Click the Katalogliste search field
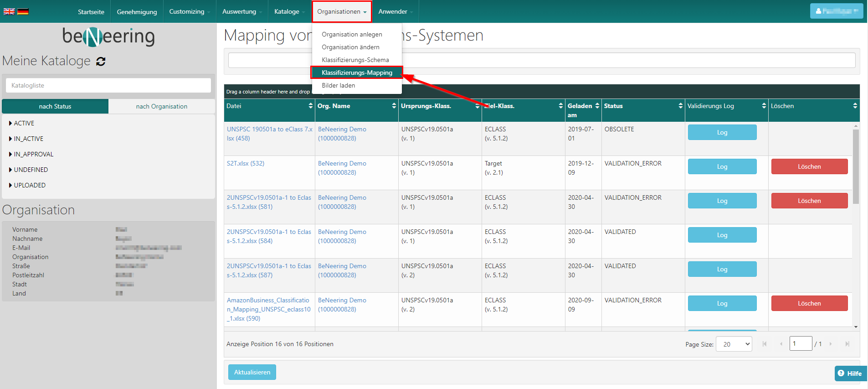 click(108, 85)
